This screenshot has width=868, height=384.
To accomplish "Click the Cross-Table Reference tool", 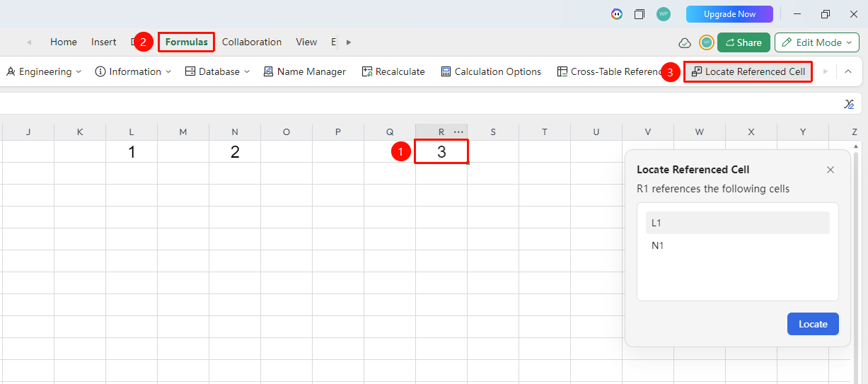I will click(x=609, y=71).
